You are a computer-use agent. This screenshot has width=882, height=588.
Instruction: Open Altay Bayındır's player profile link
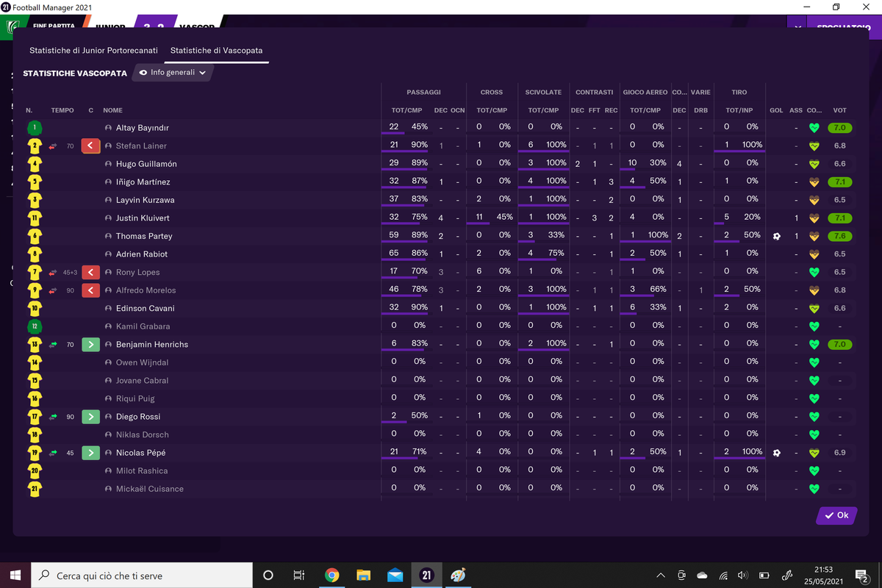142,128
